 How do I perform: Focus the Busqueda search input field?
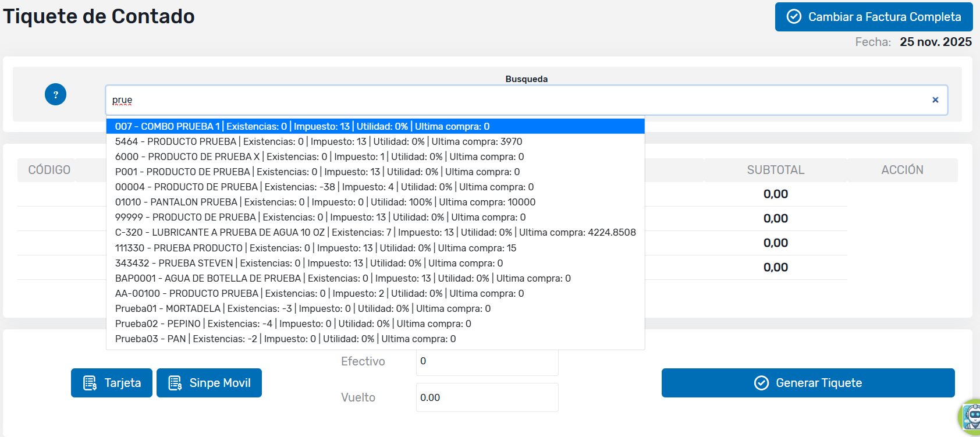[512, 100]
